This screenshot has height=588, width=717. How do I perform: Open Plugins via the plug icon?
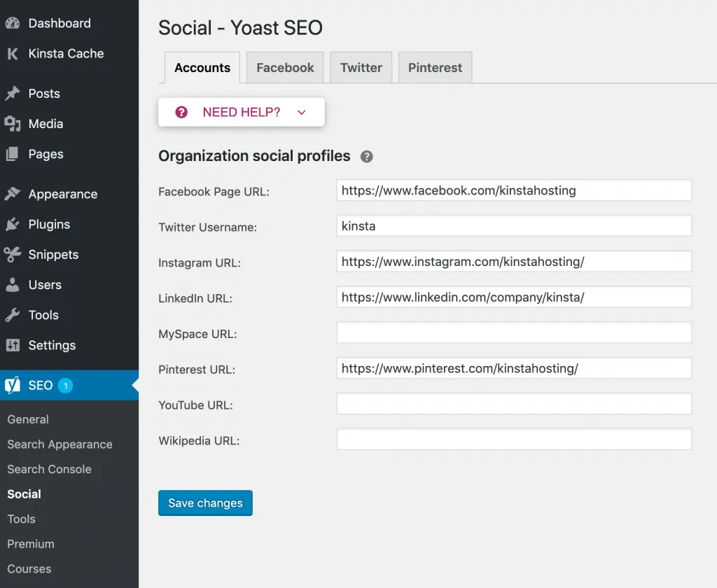tap(15, 224)
